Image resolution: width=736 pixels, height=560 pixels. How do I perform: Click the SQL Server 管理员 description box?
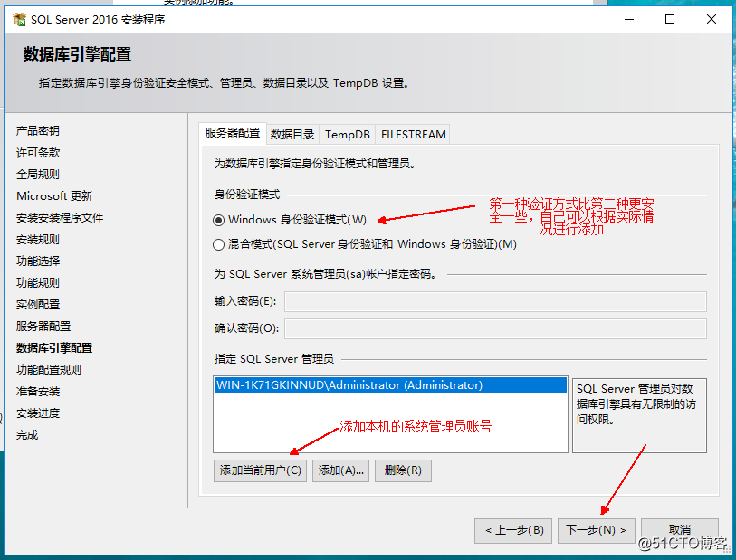coord(639,415)
